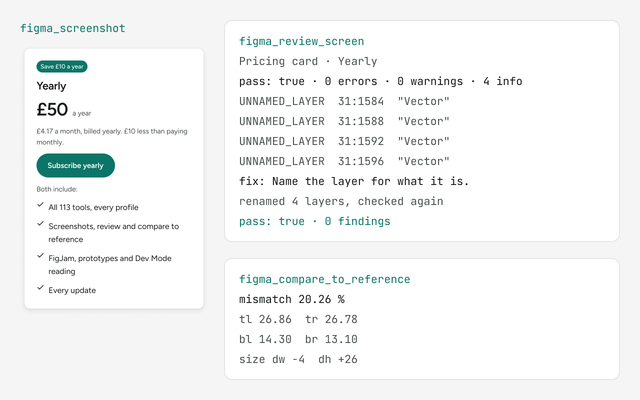Click the UNNAMED_LAYER 31:1596 row

(x=344, y=161)
